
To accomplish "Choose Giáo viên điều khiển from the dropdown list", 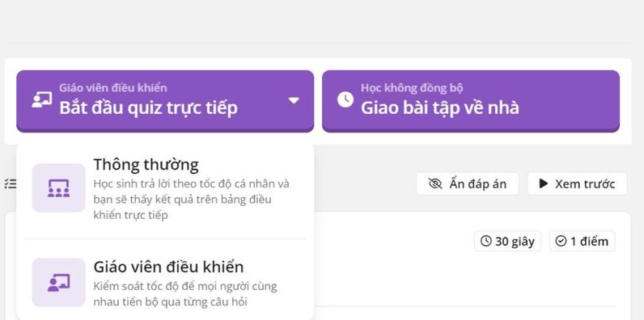I will pyautogui.click(x=165, y=283).
